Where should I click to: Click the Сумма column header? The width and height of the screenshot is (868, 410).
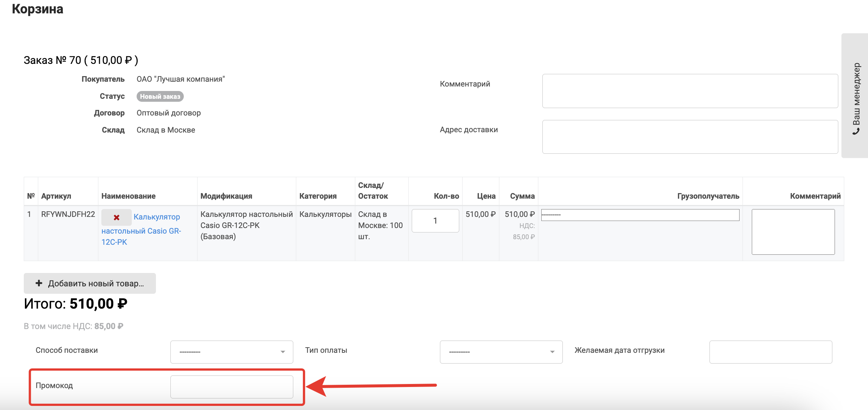pos(522,196)
